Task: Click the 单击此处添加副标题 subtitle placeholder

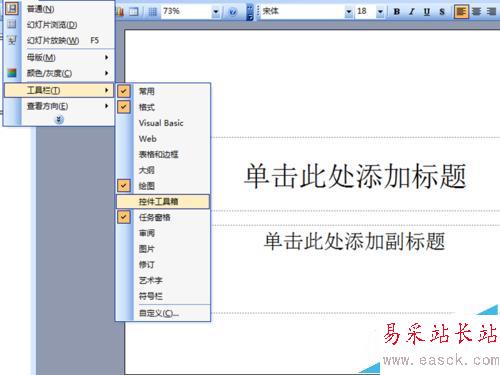Action: (355, 241)
